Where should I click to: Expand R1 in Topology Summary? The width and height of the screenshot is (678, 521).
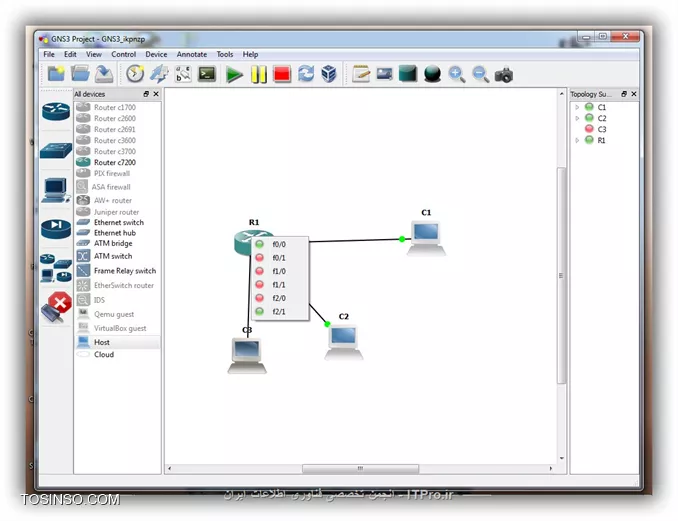(577, 140)
